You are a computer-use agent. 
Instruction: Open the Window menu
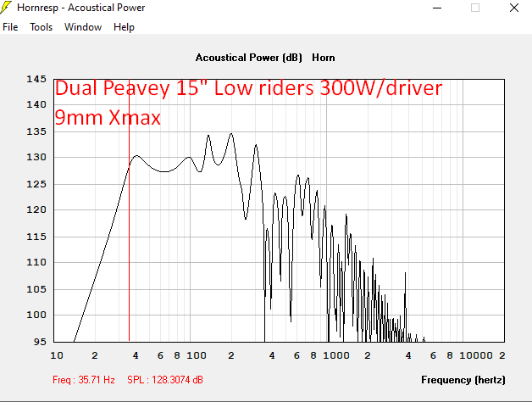point(83,27)
